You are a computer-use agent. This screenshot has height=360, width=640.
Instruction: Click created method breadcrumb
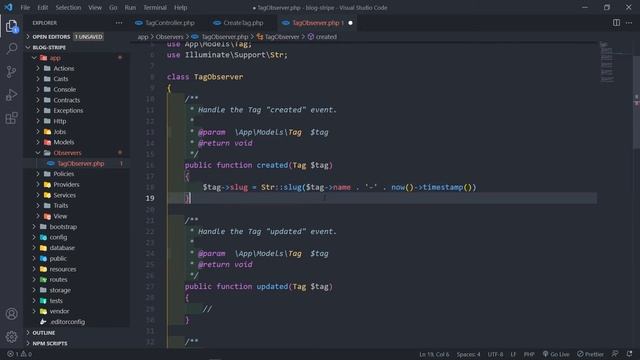[322, 37]
